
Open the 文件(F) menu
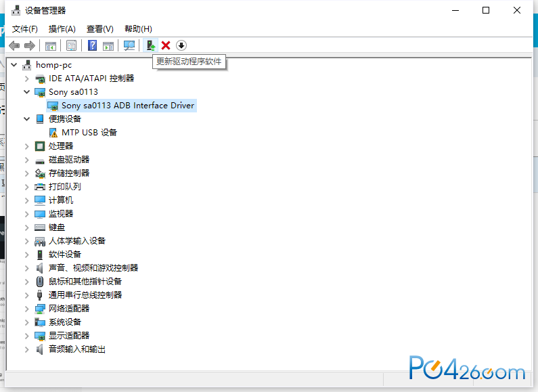coord(25,29)
